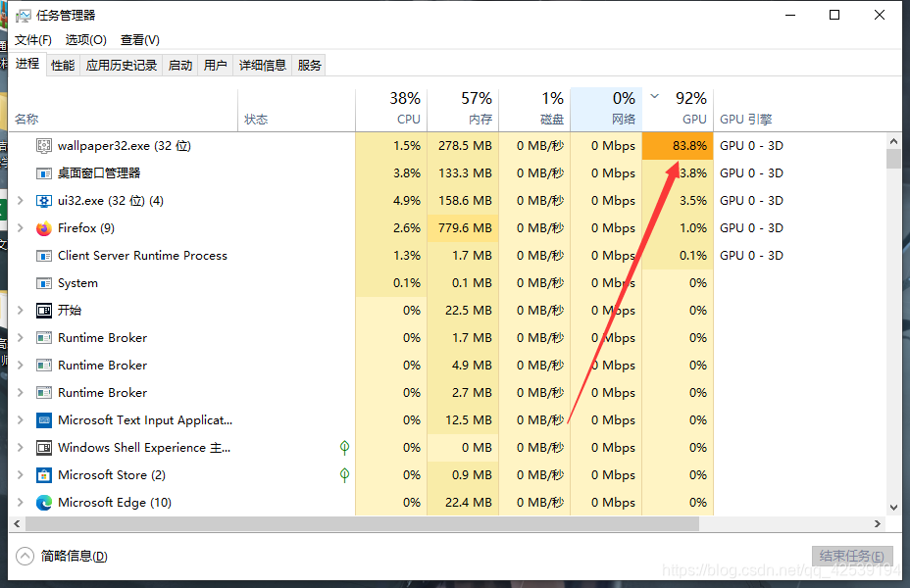Switch to the 服务 tab
The image size is (910, 588).
click(309, 66)
